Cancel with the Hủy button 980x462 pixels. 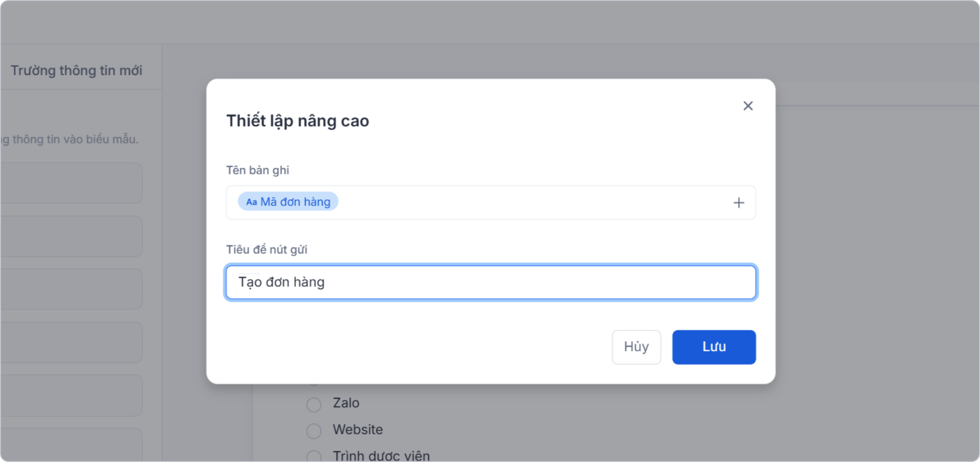pyautogui.click(x=636, y=347)
